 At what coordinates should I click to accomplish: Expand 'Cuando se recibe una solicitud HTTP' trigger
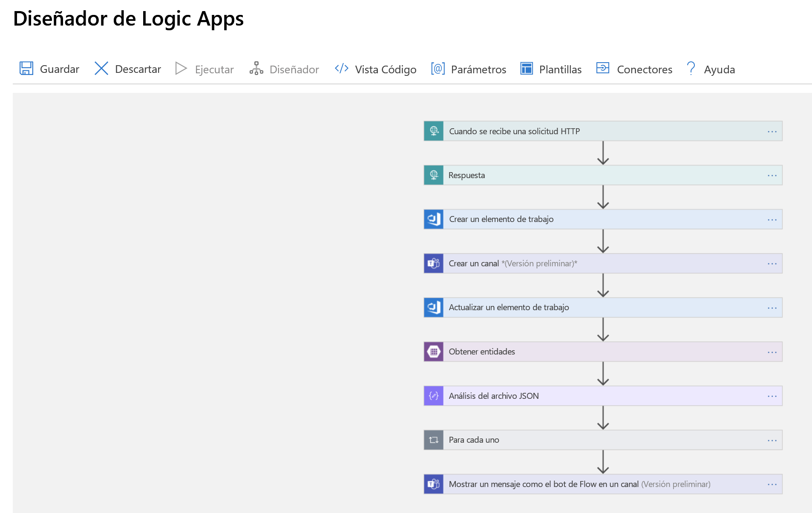(603, 131)
